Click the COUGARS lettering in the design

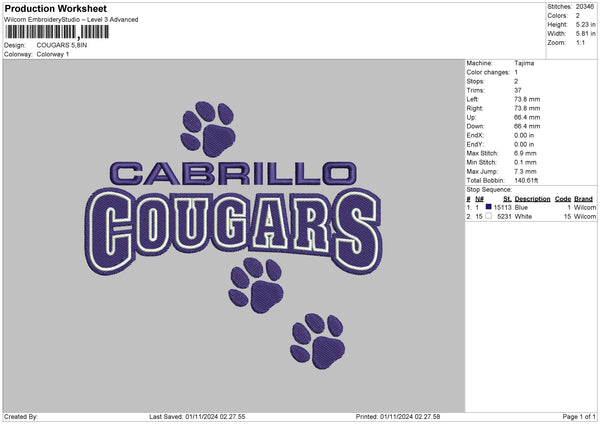point(233,230)
